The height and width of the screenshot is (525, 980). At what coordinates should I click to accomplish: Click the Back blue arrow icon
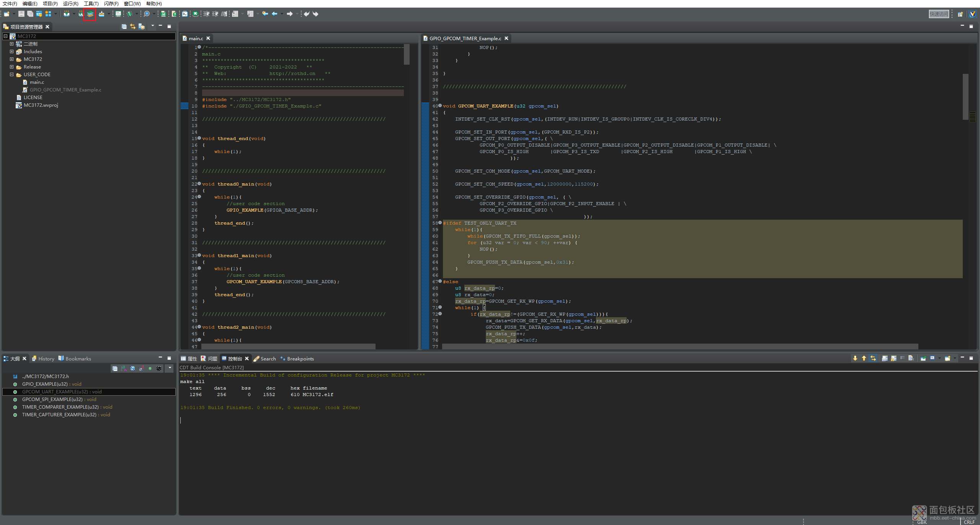tap(274, 14)
